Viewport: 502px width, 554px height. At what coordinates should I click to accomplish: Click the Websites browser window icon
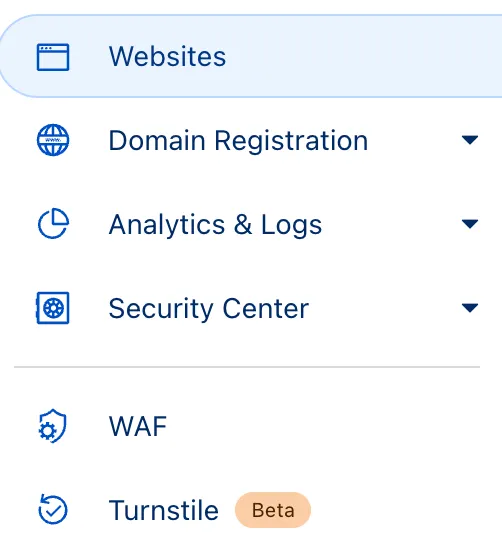click(53, 57)
